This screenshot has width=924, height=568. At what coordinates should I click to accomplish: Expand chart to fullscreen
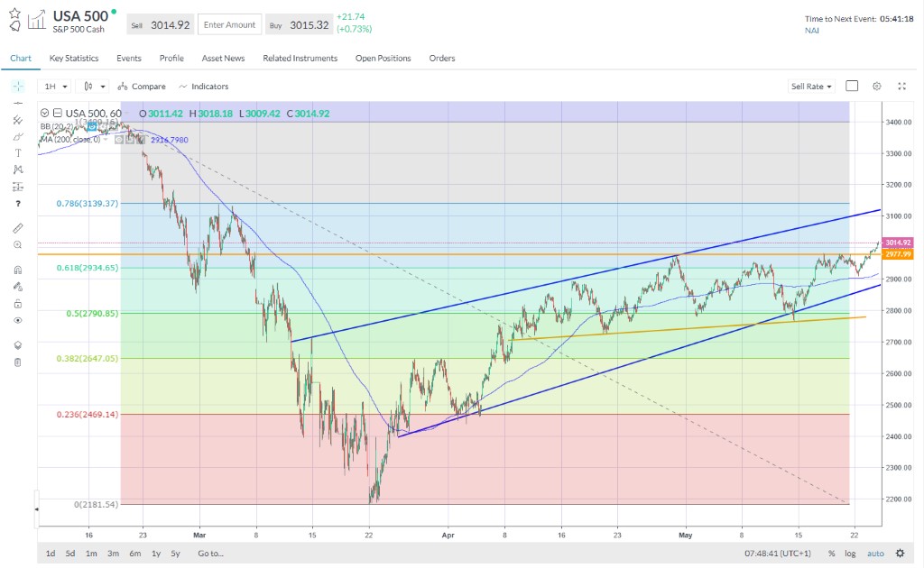point(901,87)
